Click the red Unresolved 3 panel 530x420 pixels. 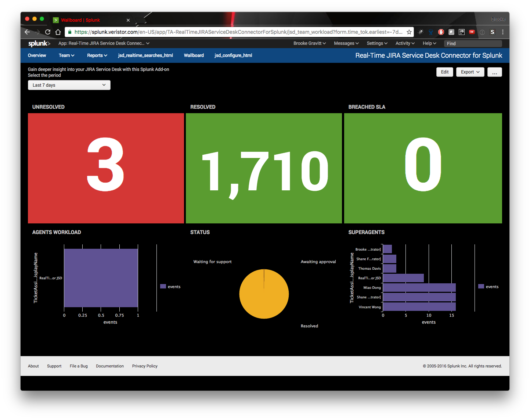click(x=106, y=168)
